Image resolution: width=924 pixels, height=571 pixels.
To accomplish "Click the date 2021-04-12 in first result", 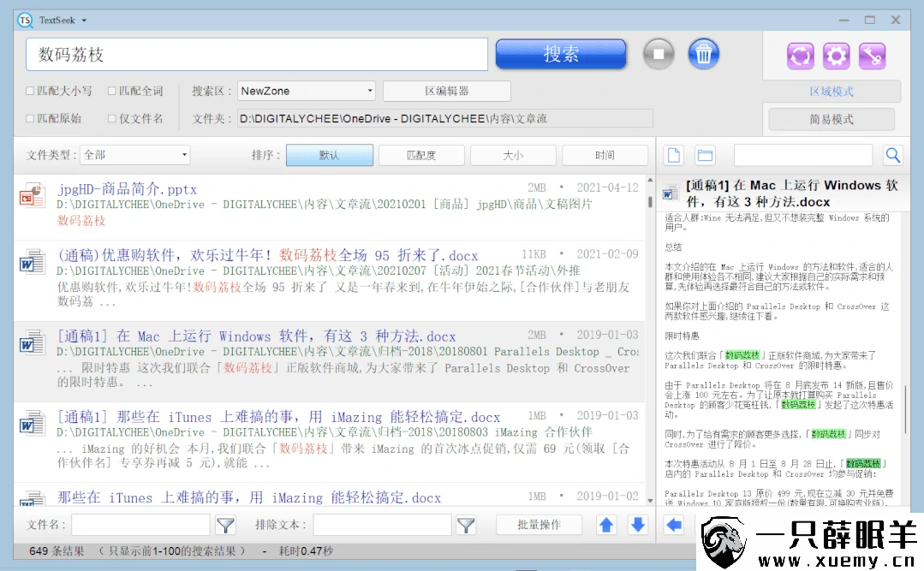I will point(607,187).
